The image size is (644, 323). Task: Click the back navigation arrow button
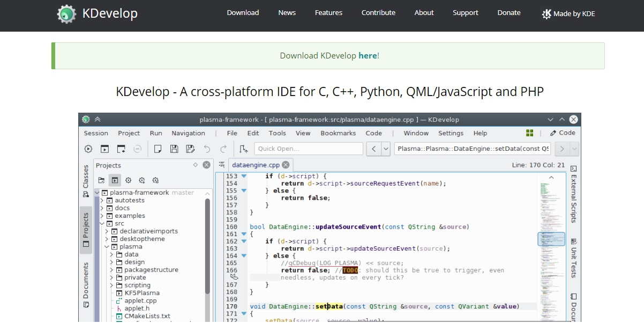373,149
